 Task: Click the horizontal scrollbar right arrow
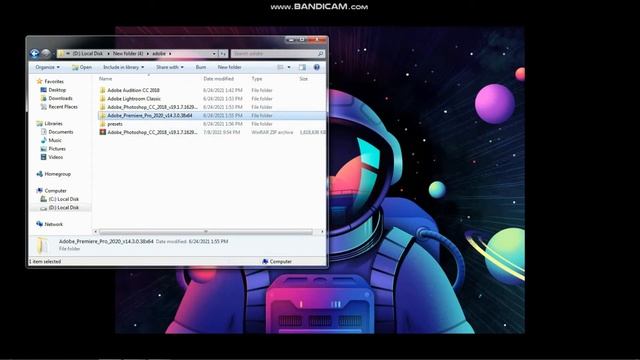tap(322, 232)
